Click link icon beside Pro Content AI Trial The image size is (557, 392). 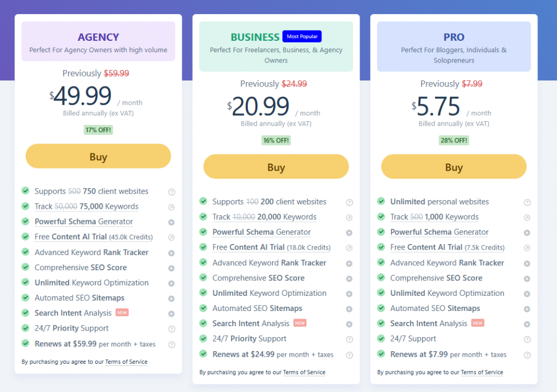click(x=527, y=248)
